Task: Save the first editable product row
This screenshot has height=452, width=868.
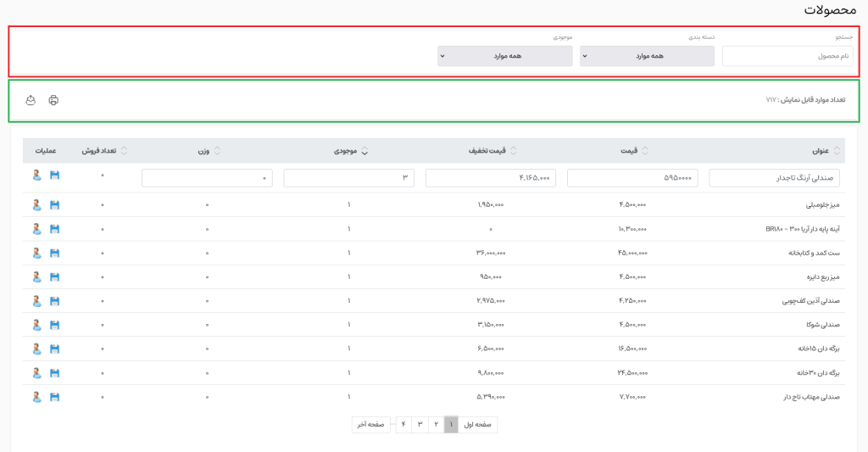Action: point(55,176)
